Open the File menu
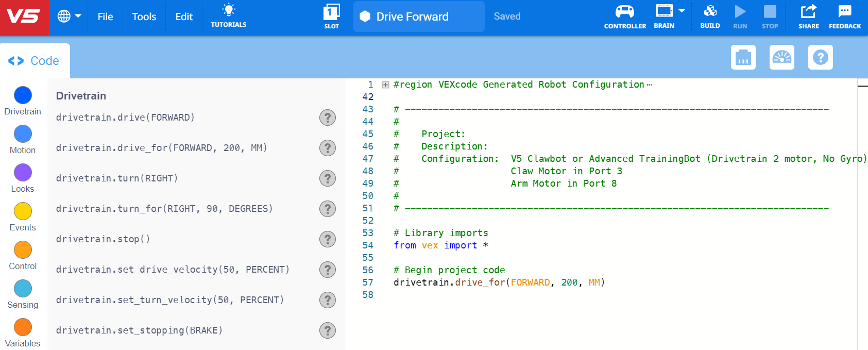This screenshot has height=350, width=868. point(105,17)
